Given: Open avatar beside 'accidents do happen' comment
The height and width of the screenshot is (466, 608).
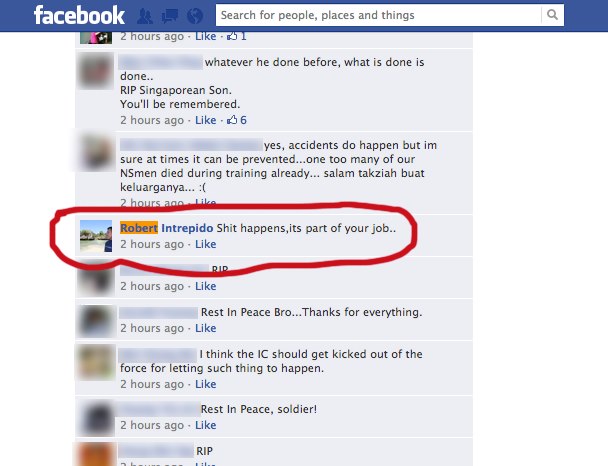Looking at the screenshot, I should [x=96, y=152].
